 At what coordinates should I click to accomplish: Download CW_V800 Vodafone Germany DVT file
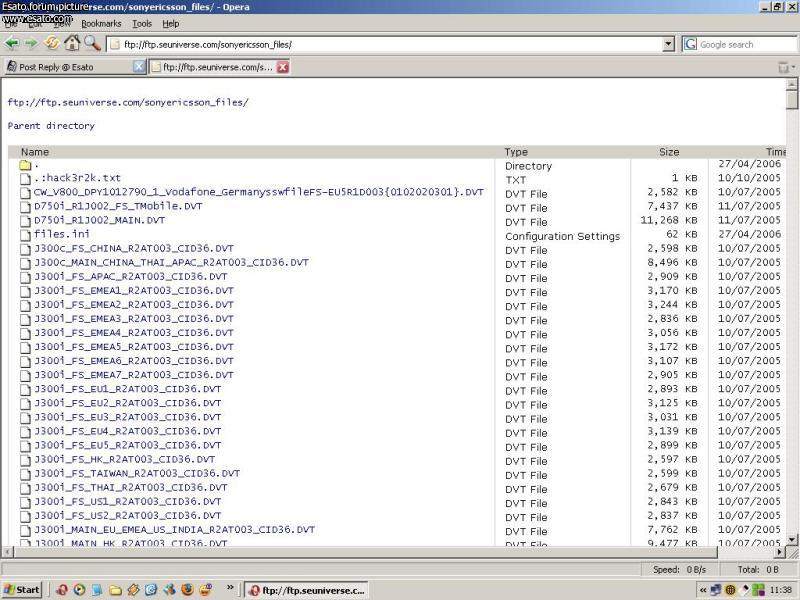coord(259,192)
